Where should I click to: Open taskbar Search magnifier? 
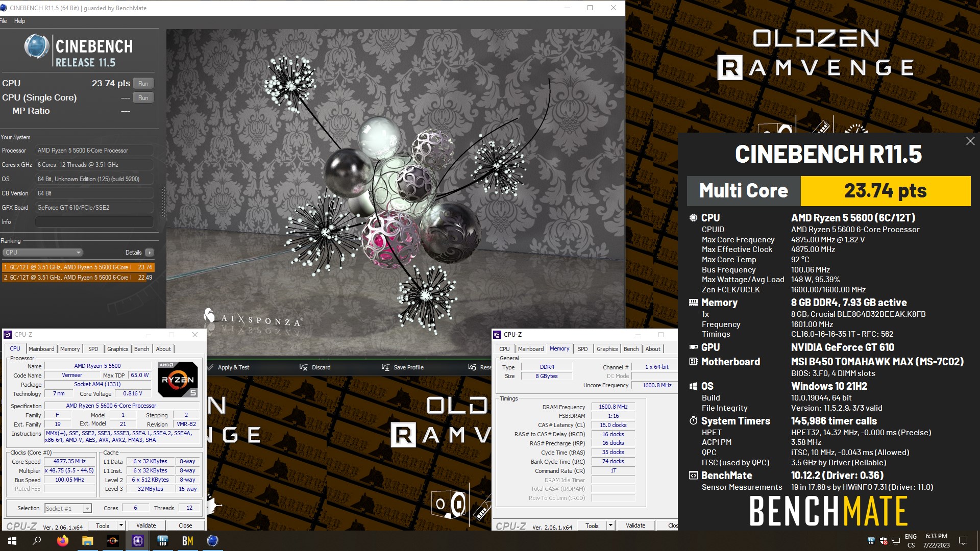point(37,541)
